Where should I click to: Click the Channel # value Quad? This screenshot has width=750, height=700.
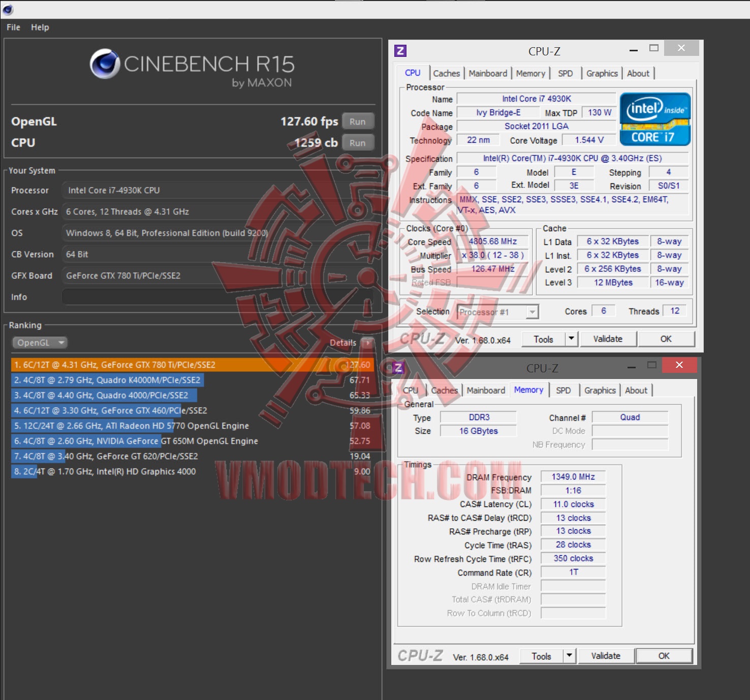click(x=630, y=418)
